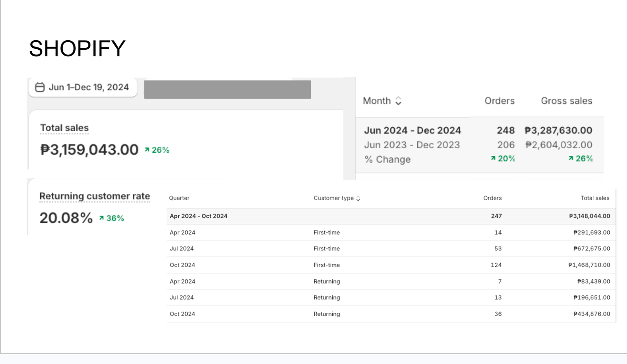Viewport: 627px width, 364px height.
Task: Click the Gross sales column header
Action: coord(567,101)
